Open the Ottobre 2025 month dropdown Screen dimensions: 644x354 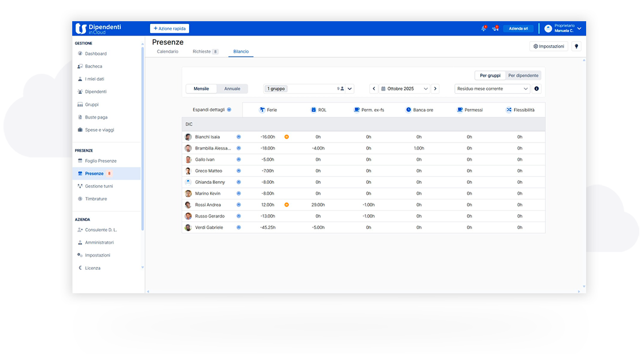click(x=405, y=89)
